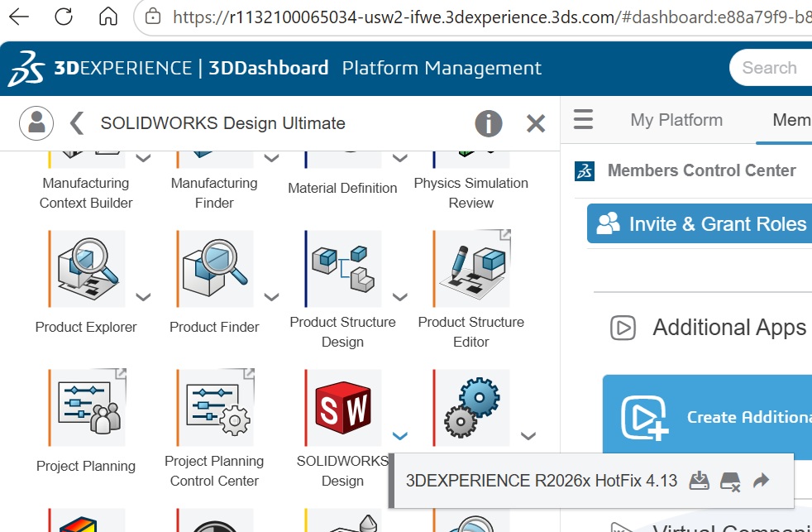Click the Manufacturing Context Builder label
Viewport: 812px width, 532px height.
click(86, 193)
